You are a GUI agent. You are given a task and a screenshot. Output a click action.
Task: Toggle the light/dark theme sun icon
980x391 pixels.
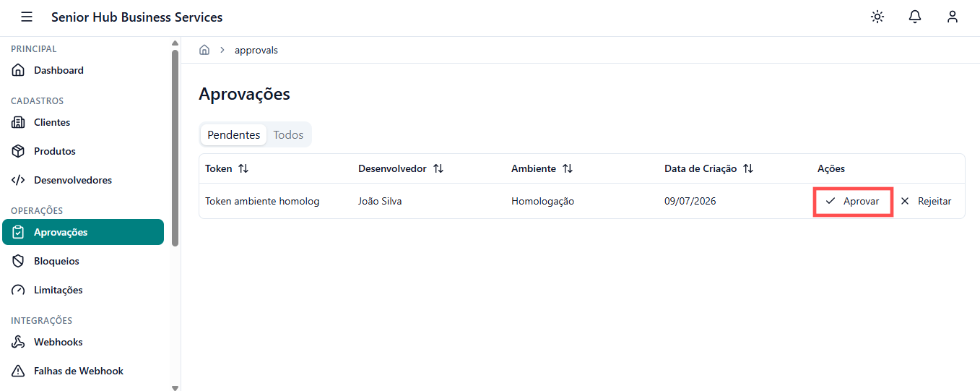click(877, 17)
